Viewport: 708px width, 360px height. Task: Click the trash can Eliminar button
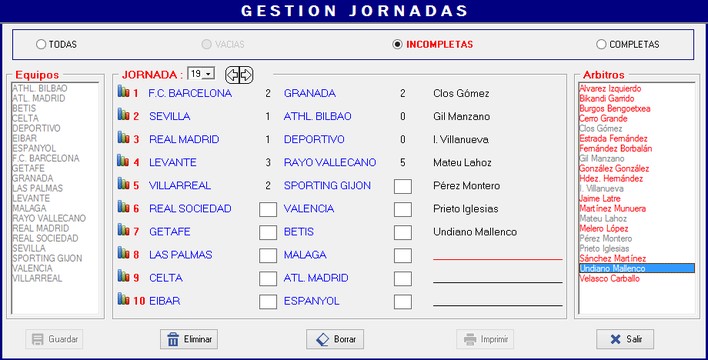pos(189,339)
